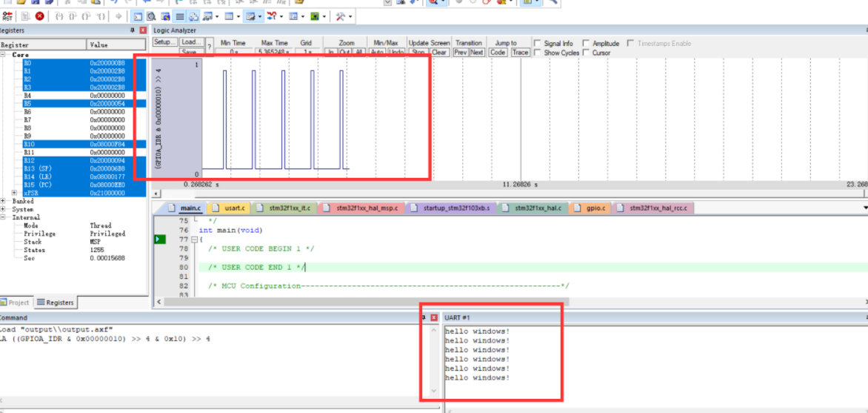Click the Zoom In button
The image size is (868, 413).
tap(331, 52)
